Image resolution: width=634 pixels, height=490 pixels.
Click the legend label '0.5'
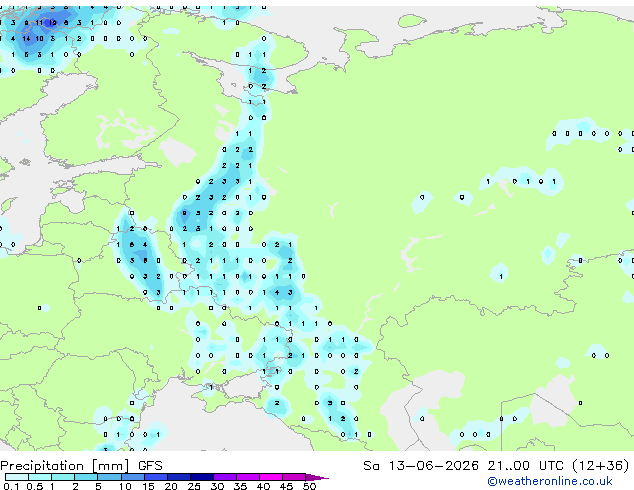pos(35,486)
